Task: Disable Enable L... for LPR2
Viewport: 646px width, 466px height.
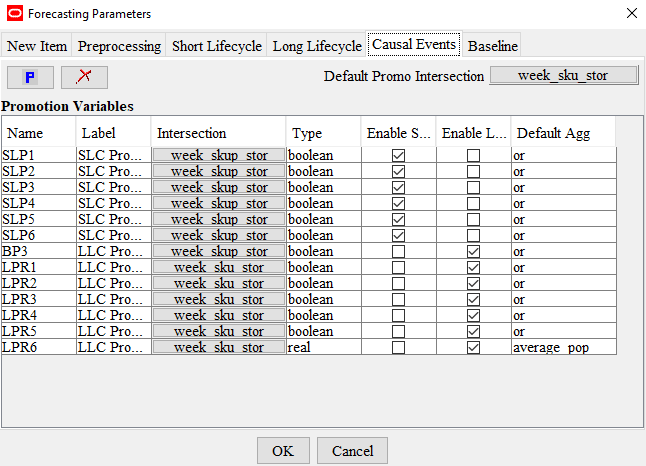Action: (473, 283)
